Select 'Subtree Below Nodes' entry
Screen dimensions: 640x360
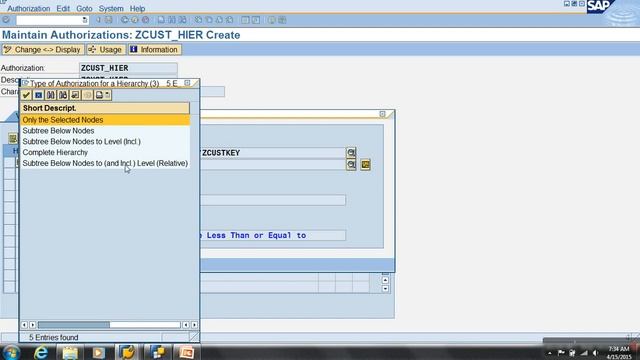pos(105,131)
